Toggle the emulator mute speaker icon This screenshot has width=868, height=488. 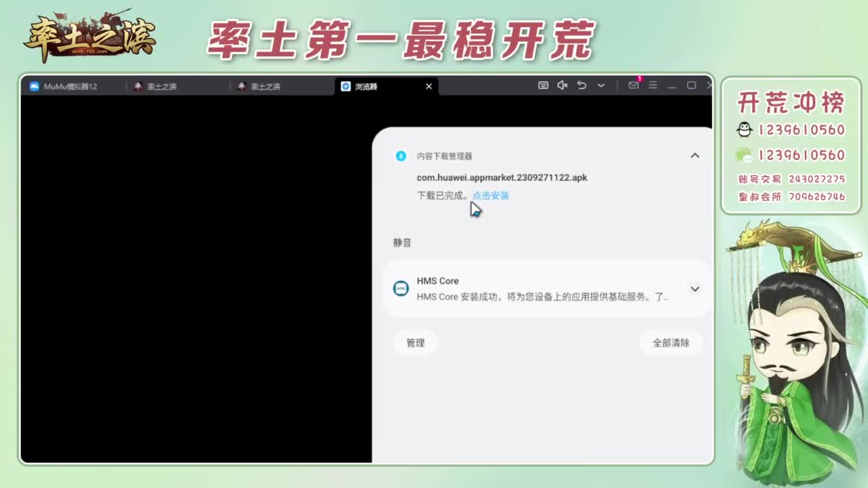[x=562, y=85]
